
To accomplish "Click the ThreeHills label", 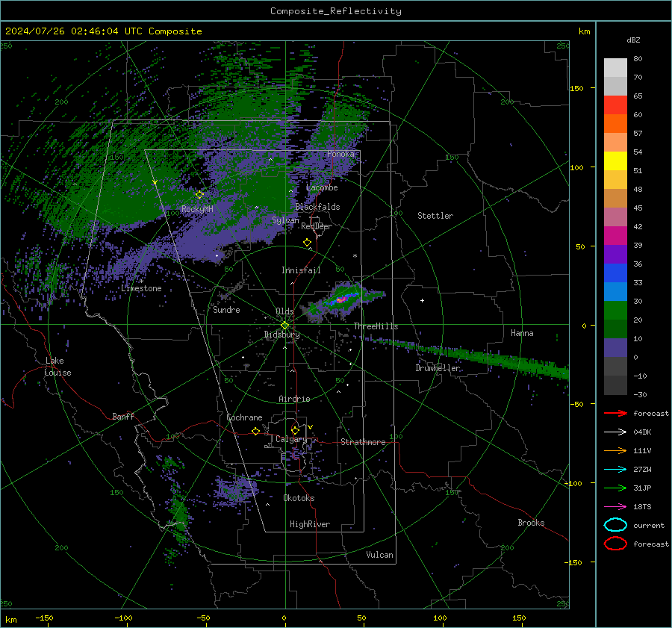I will [376, 326].
